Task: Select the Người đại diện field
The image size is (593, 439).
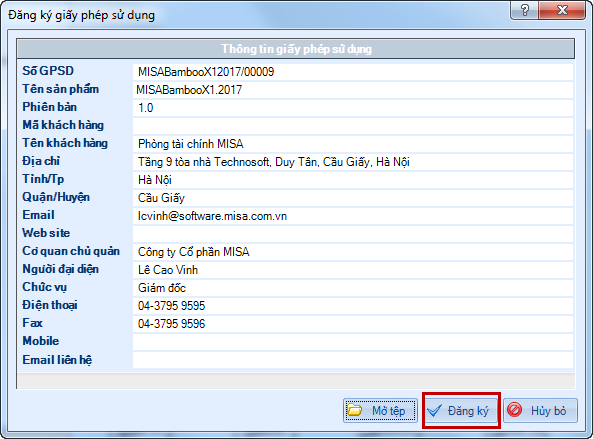Action: click(353, 270)
